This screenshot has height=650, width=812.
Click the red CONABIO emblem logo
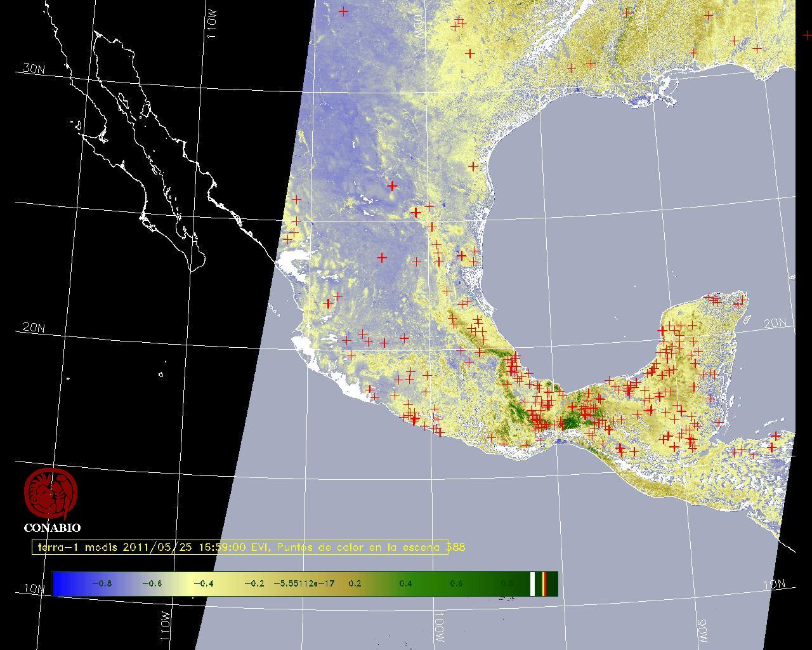(x=51, y=493)
